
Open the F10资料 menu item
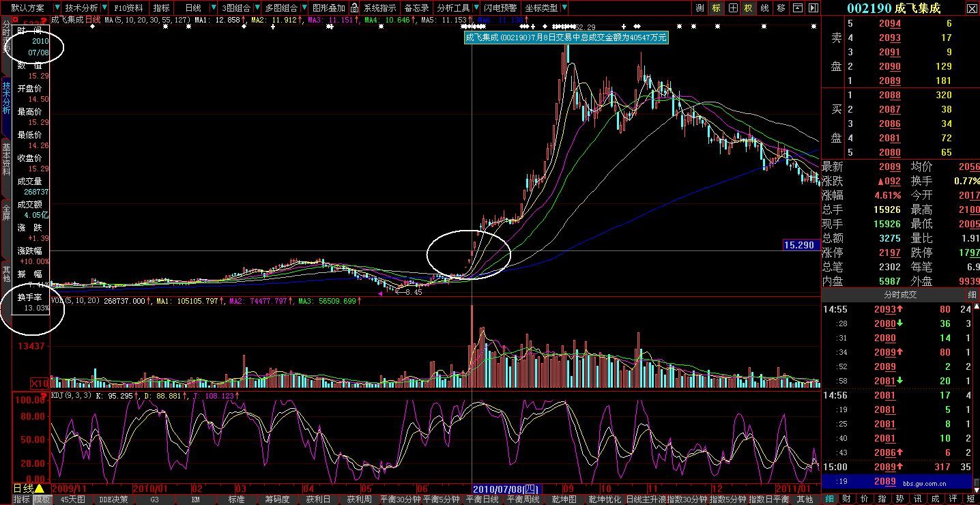pyautogui.click(x=128, y=8)
